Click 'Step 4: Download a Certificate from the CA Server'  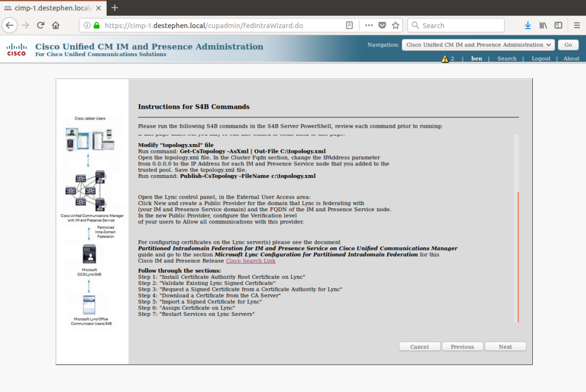(x=209, y=295)
